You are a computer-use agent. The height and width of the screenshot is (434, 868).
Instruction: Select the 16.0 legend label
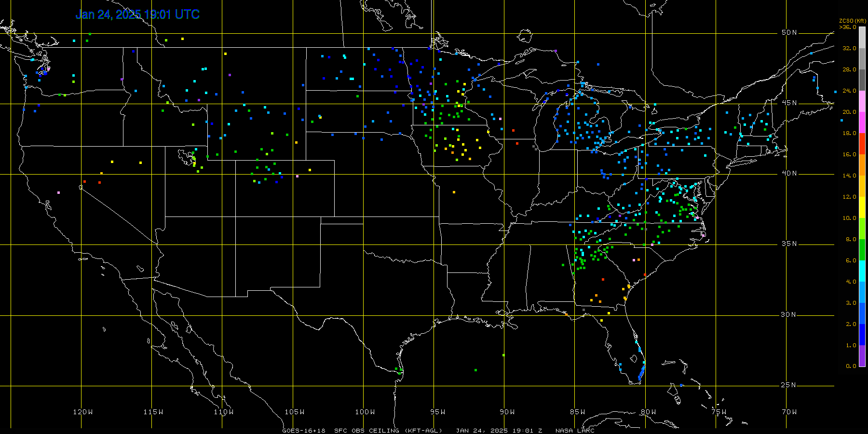click(x=849, y=154)
